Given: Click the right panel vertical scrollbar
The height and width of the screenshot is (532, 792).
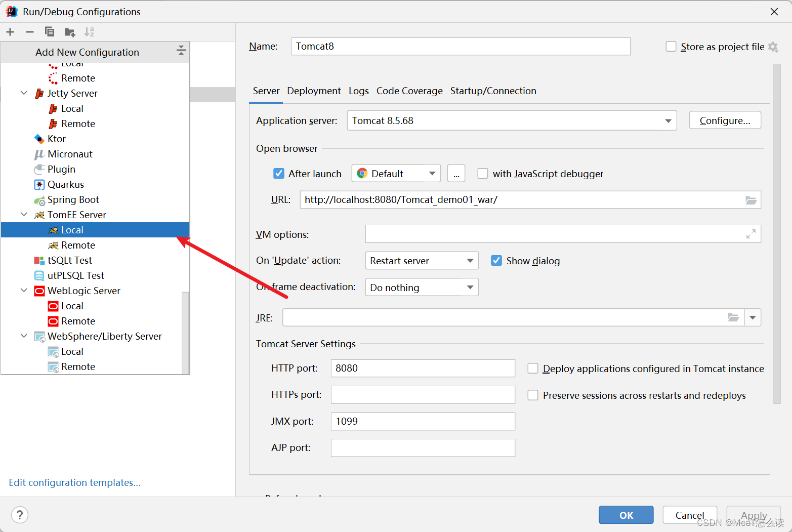Looking at the screenshot, I should (x=777, y=233).
